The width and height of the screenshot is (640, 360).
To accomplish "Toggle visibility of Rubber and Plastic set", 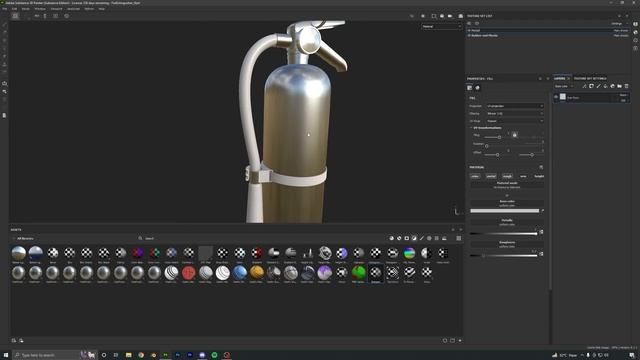I will click(469, 36).
